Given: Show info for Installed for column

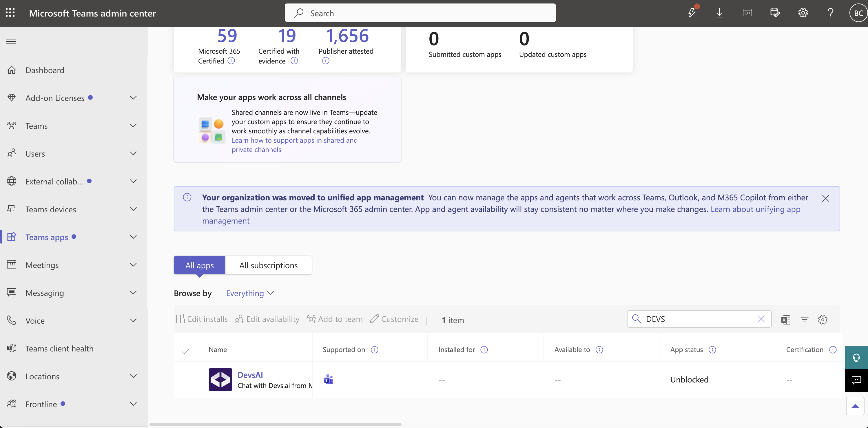Looking at the screenshot, I should 484,349.
